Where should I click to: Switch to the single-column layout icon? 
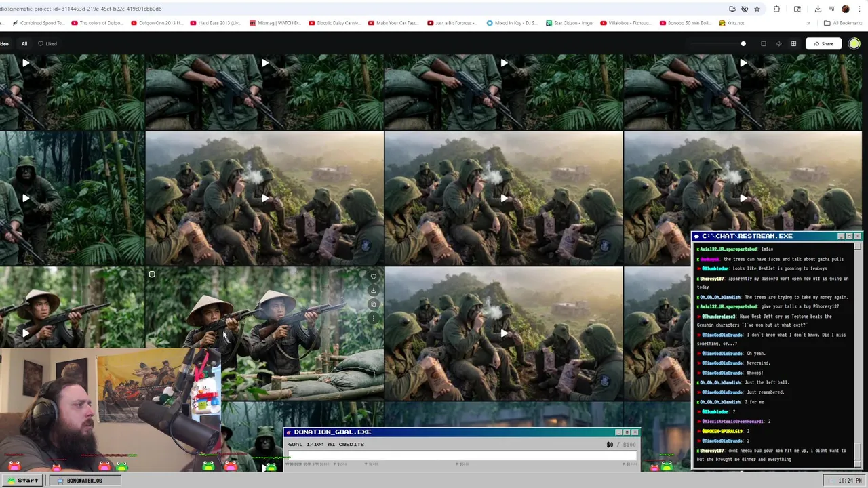pos(763,44)
